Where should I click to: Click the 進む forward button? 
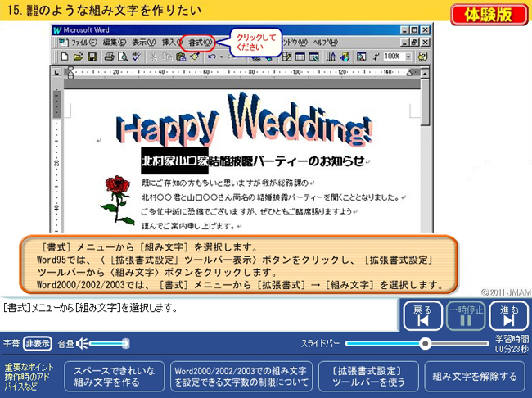point(509,316)
